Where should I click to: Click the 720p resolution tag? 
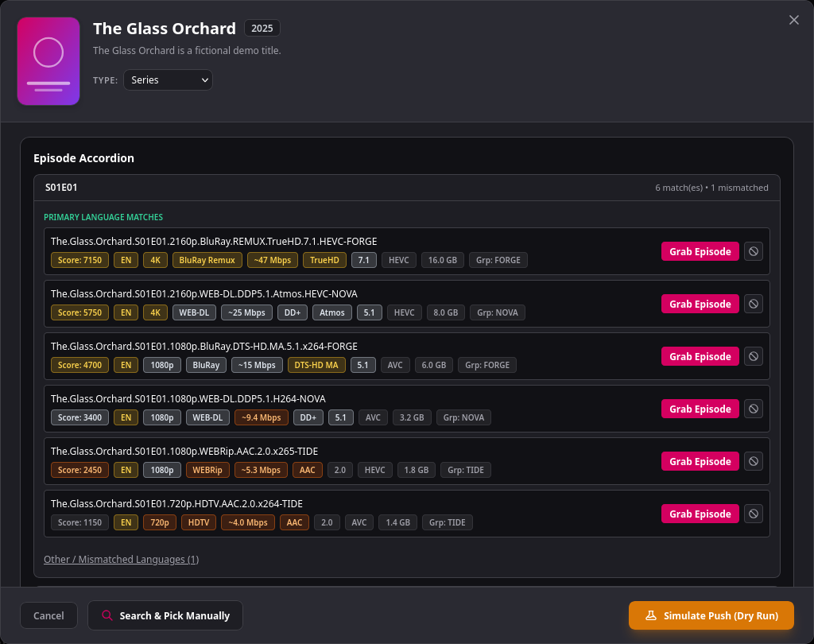(x=160, y=522)
